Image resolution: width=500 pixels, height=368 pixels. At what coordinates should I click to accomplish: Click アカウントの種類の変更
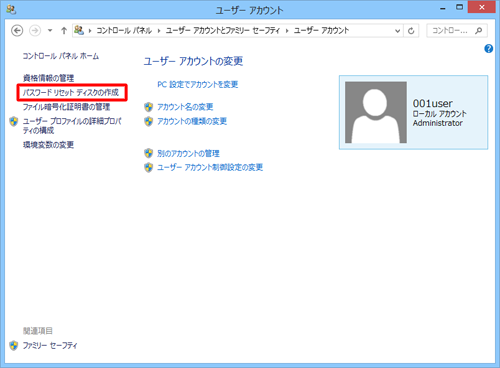(x=192, y=121)
